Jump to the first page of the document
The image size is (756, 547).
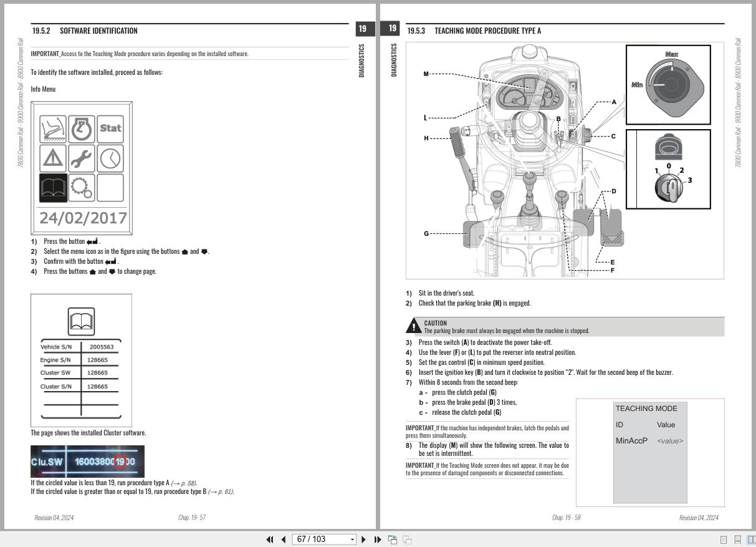[x=270, y=540]
